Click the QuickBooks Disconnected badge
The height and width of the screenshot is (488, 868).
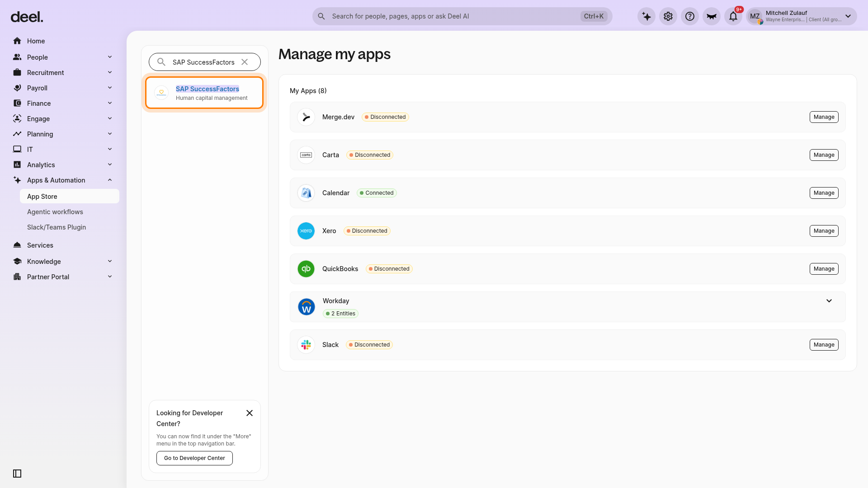(389, 269)
